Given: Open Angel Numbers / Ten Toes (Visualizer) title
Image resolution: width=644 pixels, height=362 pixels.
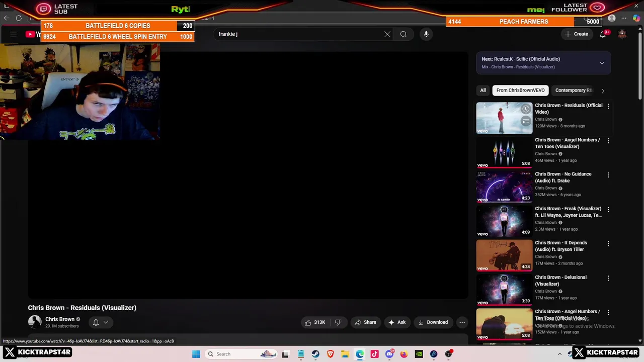Looking at the screenshot, I should point(568,143).
